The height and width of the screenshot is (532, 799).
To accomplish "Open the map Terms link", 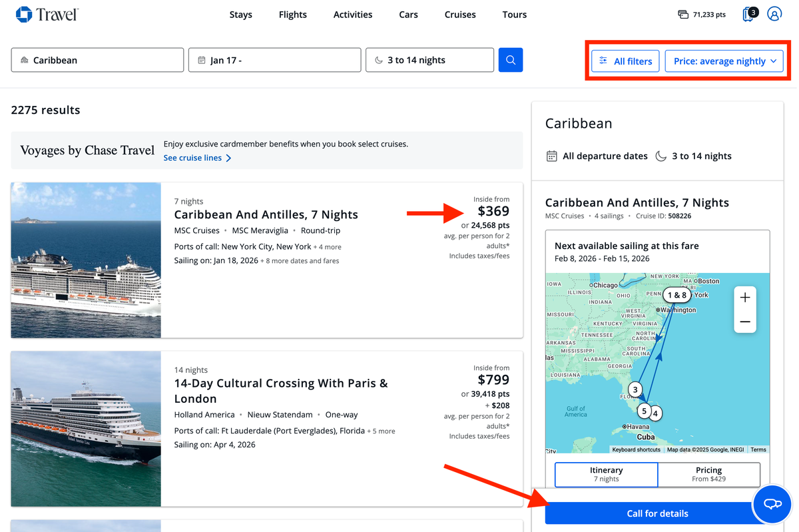I will pos(758,450).
